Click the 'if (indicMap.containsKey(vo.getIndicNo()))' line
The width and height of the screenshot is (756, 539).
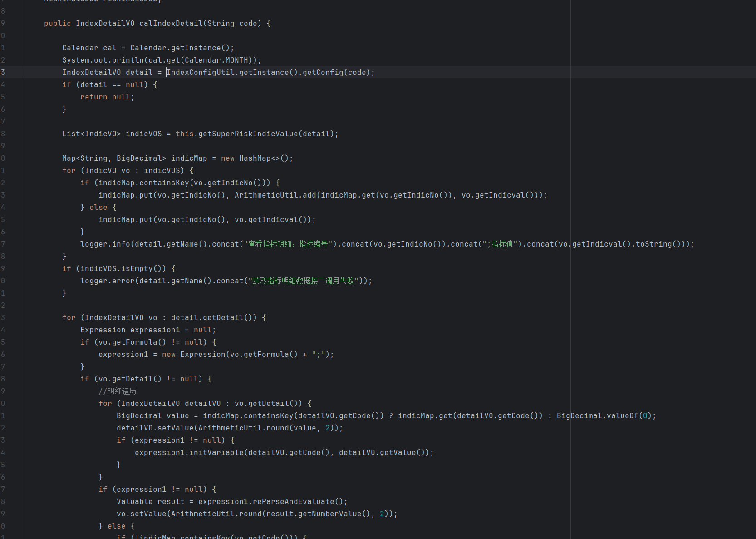180,183
